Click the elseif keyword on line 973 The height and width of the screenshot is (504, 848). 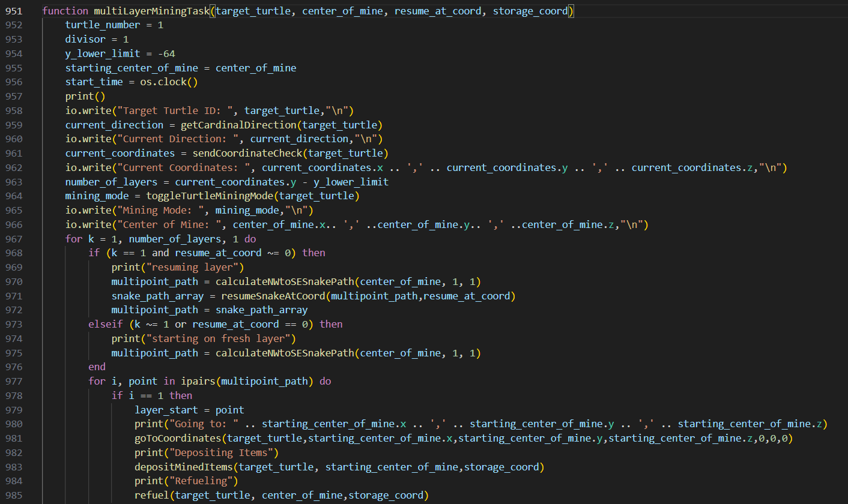tap(106, 324)
